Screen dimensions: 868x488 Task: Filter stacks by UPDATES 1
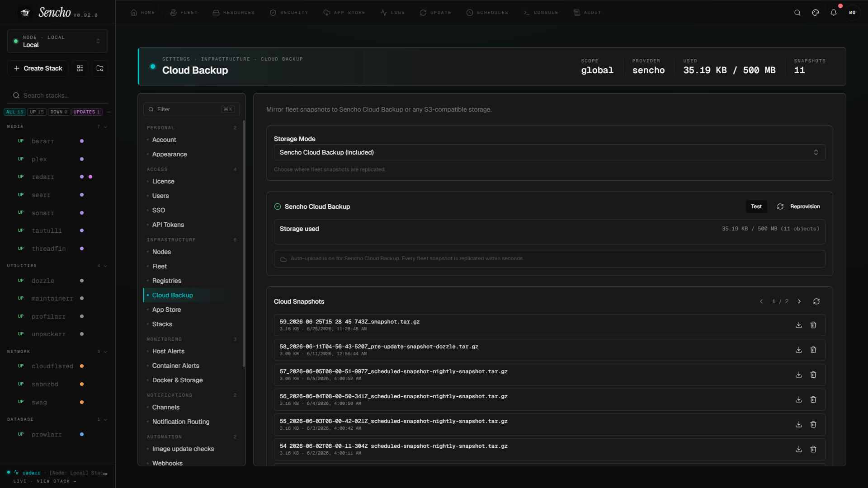tap(87, 112)
